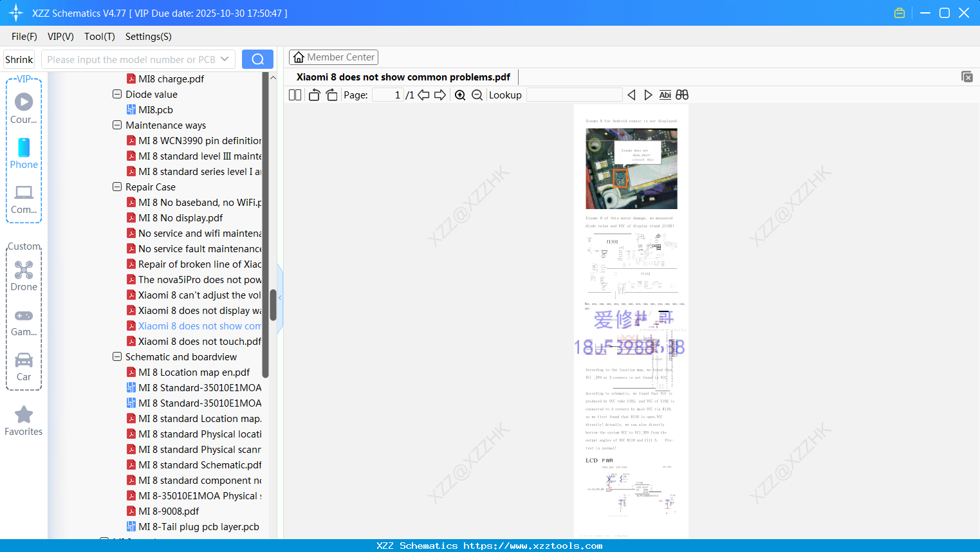The width and height of the screenshot is (980, 552).
Task: Open MI 8 standard Schematic.pdf
Action: 194,465
